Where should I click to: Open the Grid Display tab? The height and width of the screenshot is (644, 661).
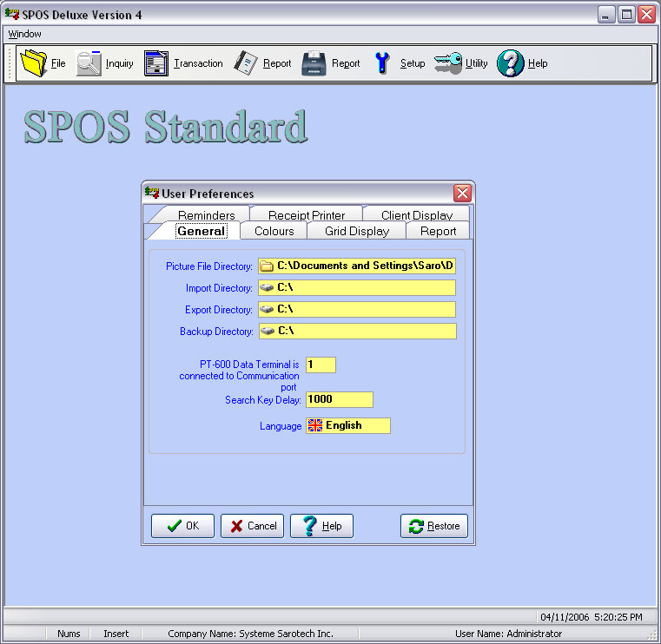(x=357, y=231)
